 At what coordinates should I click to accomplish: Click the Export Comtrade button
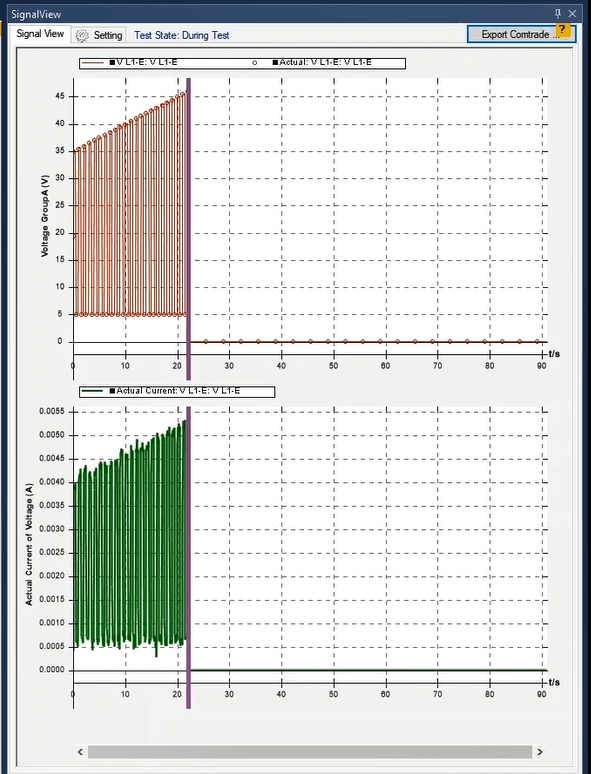[x=521, y=35]
